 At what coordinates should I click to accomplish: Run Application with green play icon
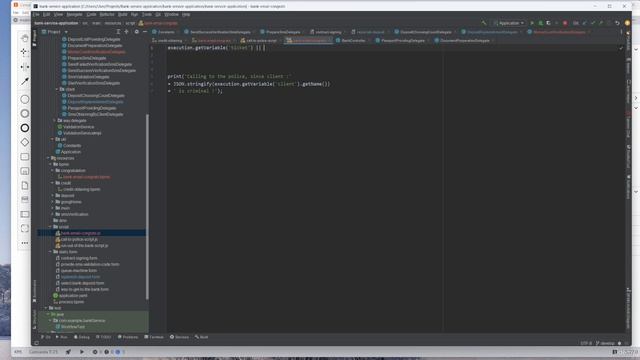click(532, 23)
